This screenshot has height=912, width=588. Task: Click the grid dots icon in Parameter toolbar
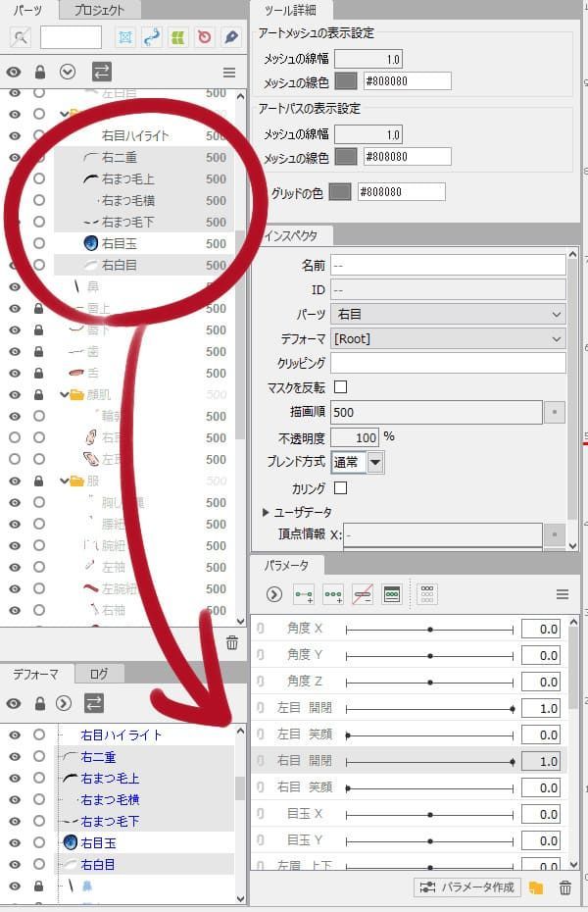pyautogui.click(x=427, y=594)
